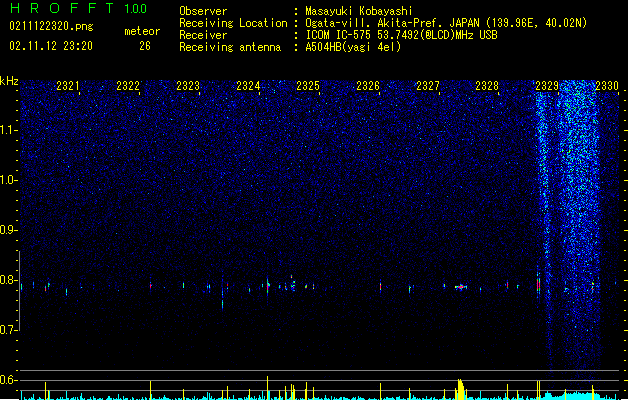Click the word meteor in the header

coord(142,31)
